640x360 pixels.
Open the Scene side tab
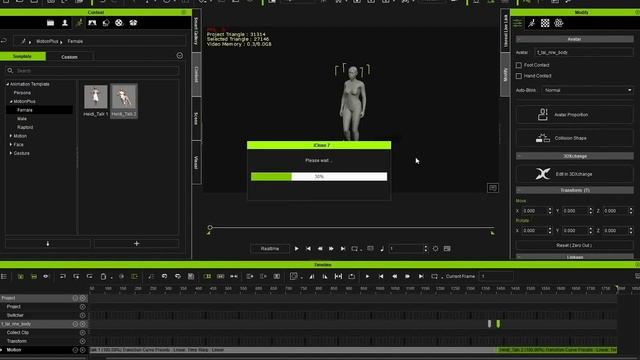pyautogui.click(x=196, y=119)
